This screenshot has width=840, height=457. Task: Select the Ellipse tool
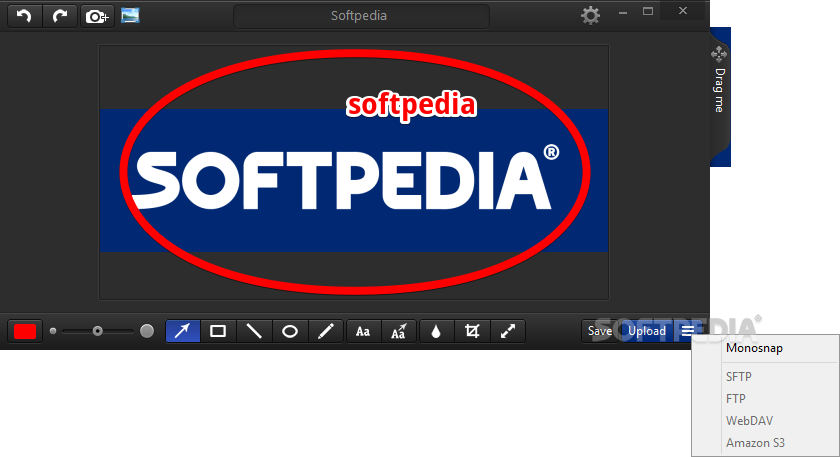point(290,331)
